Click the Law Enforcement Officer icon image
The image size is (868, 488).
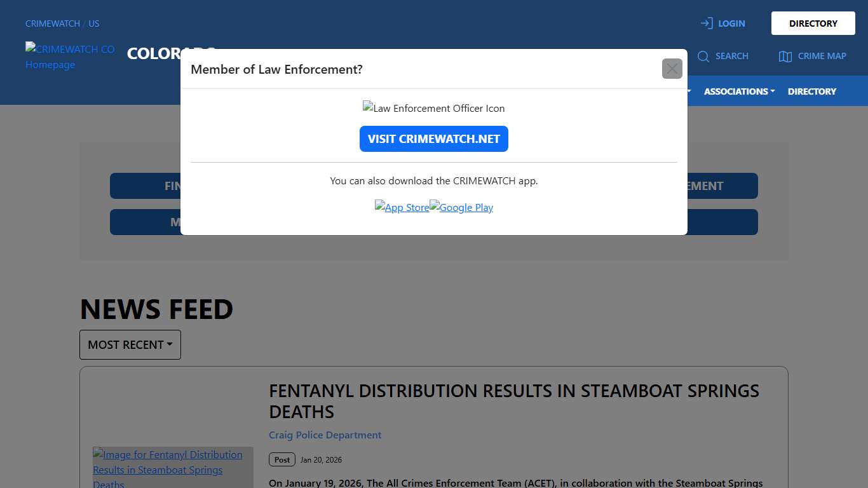(433, 108)
